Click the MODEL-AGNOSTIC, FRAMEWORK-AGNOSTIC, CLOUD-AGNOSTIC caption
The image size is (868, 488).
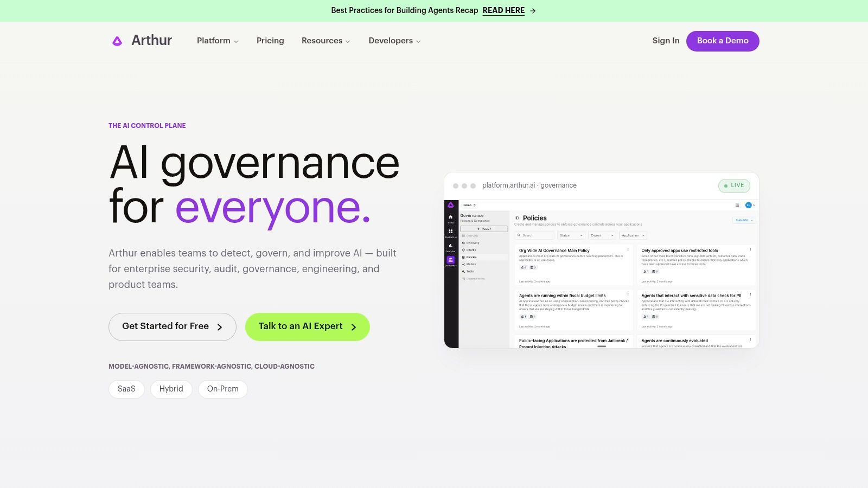coord(212,367)
